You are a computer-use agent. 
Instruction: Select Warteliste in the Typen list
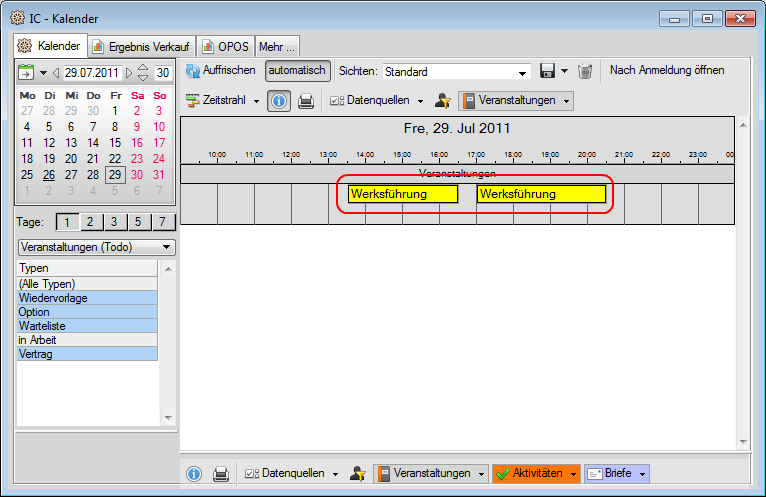pos(87,326)
